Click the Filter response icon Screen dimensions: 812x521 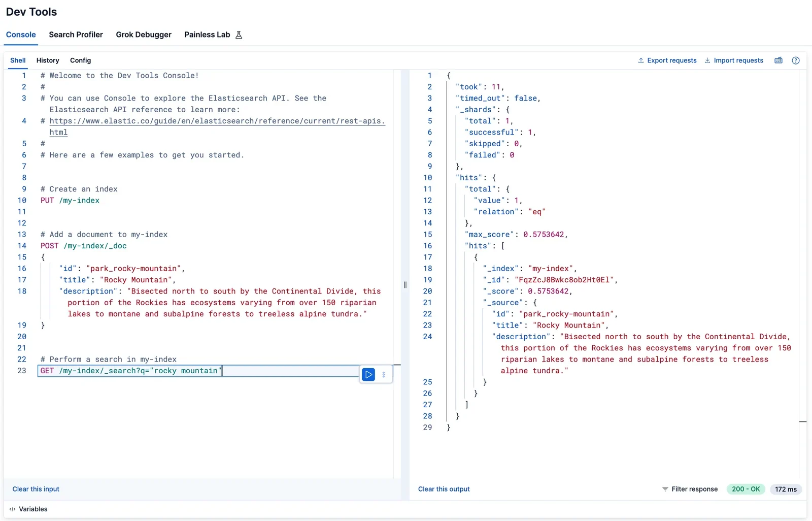[x=665, y=489]
